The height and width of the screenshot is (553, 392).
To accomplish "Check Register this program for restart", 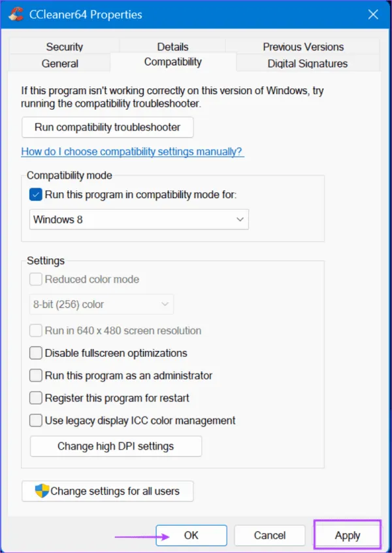I will [x=36, y=398].
